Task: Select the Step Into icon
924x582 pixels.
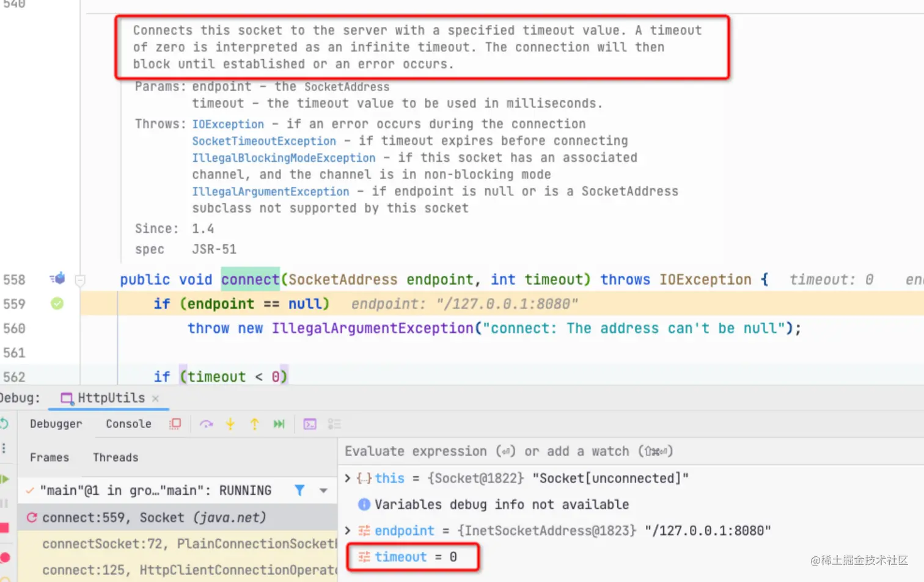Action: coord(230,423)
